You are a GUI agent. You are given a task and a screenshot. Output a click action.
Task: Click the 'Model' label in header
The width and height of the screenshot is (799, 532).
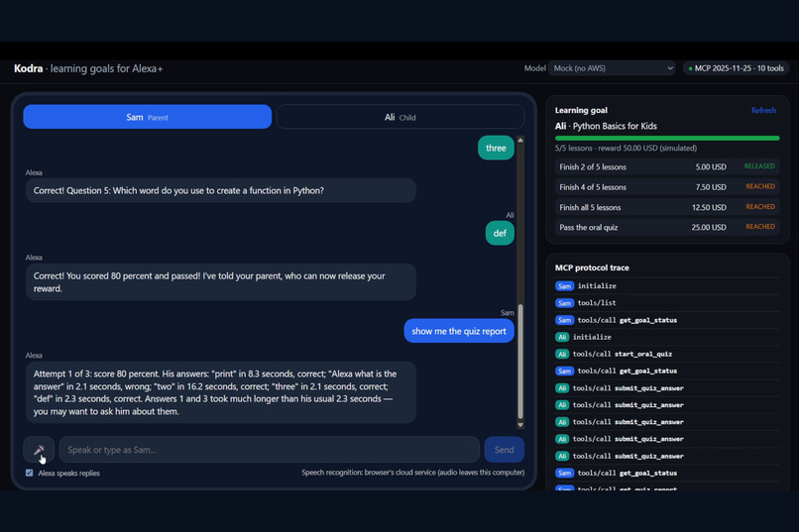(x=534, y=68)
